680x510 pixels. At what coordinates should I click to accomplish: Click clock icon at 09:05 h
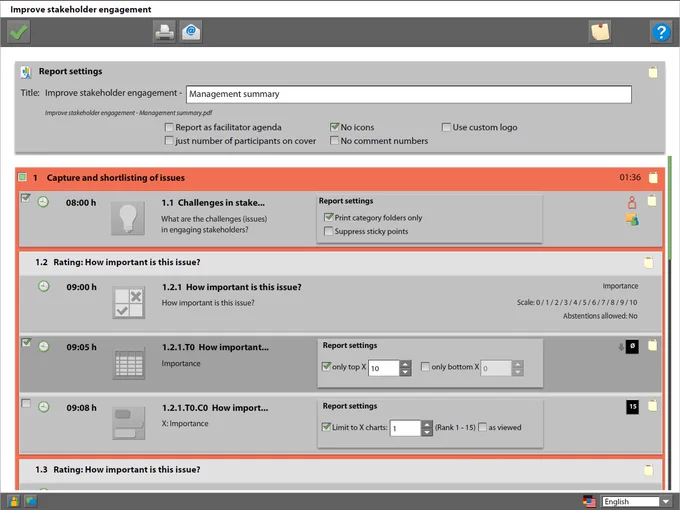43,347
